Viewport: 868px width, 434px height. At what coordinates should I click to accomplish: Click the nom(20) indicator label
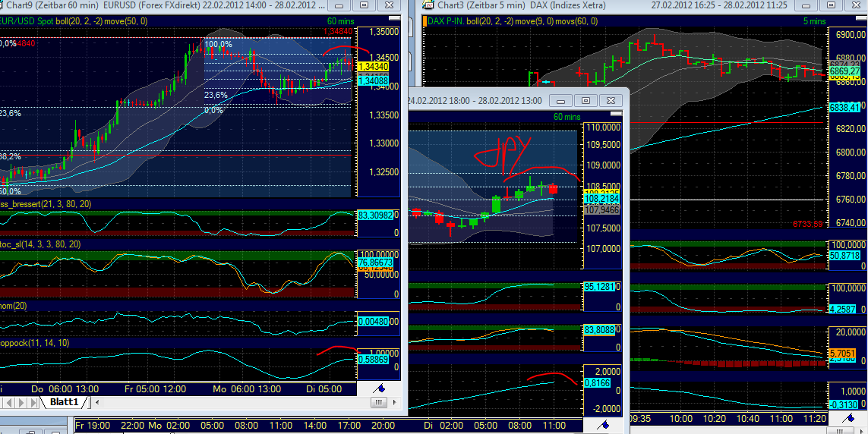point(13,305)
